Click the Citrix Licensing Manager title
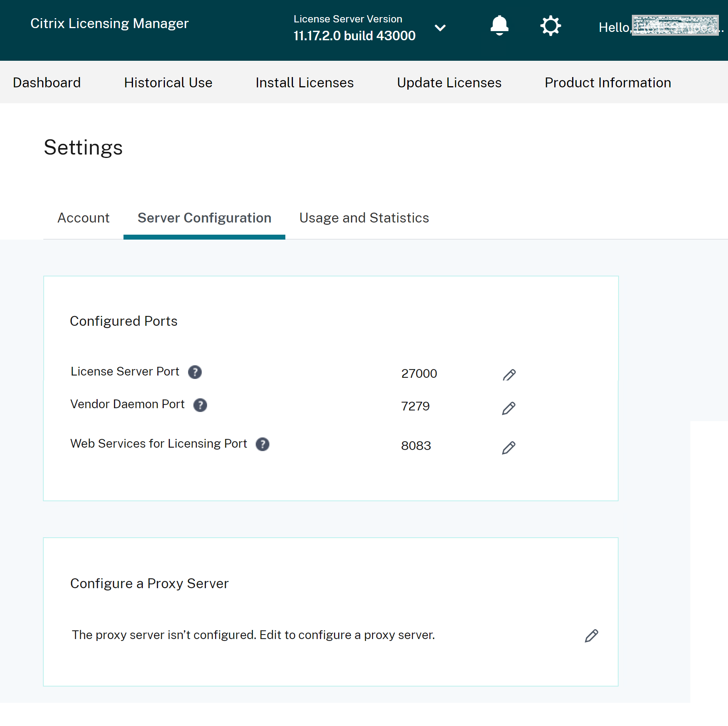This screenshot has height=726, width=728. point(109,24)
